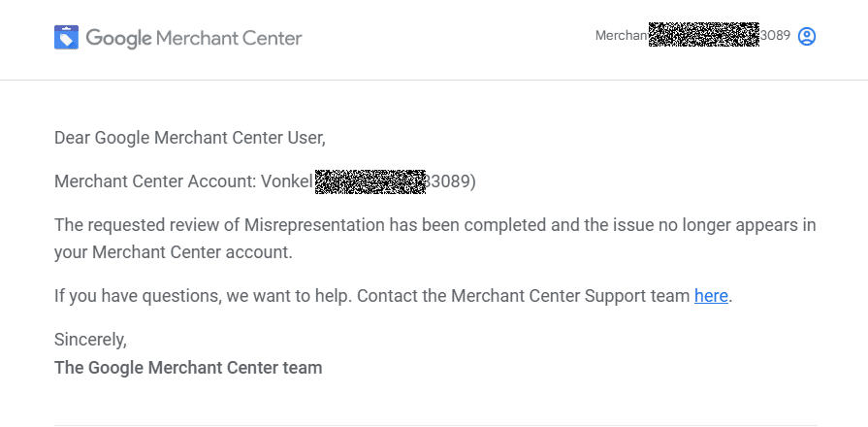
Task: Click the Google Merchant Center wordmark
Action: (194, 38)
